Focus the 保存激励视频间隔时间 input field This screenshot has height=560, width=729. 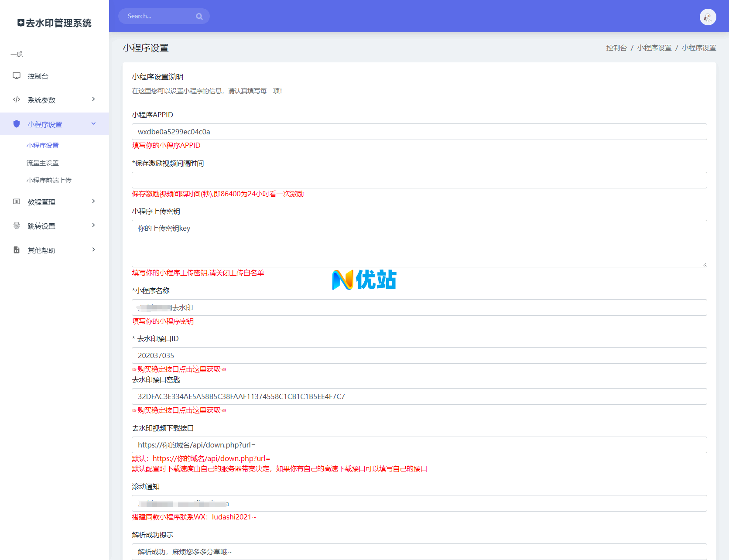[419, 180]
